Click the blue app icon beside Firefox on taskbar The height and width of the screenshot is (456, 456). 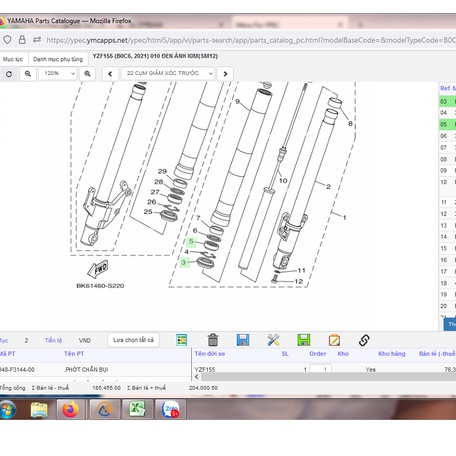(104, 409)
